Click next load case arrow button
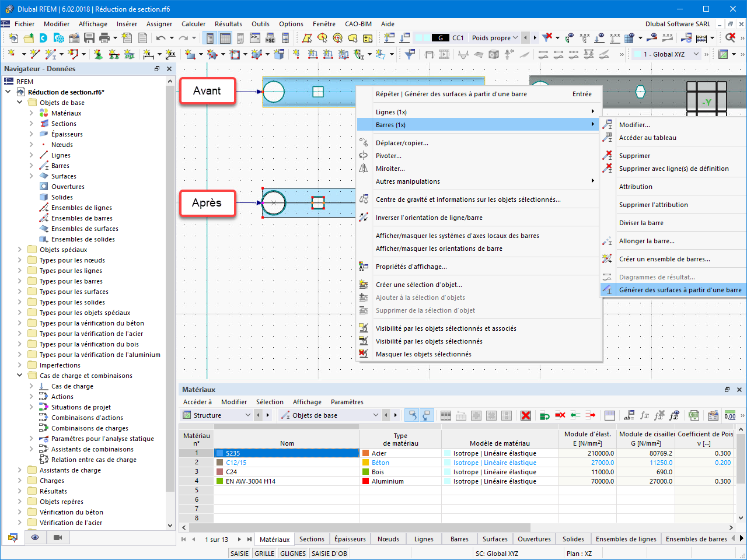 point(535,38)
